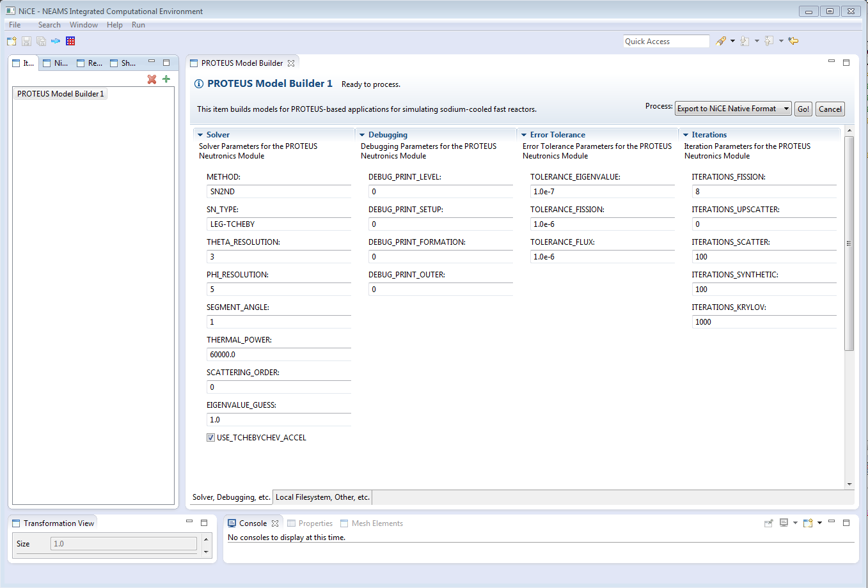Screen dimensions: 868x588
Task: Click the next annotation icon
Action: point(745,41)
